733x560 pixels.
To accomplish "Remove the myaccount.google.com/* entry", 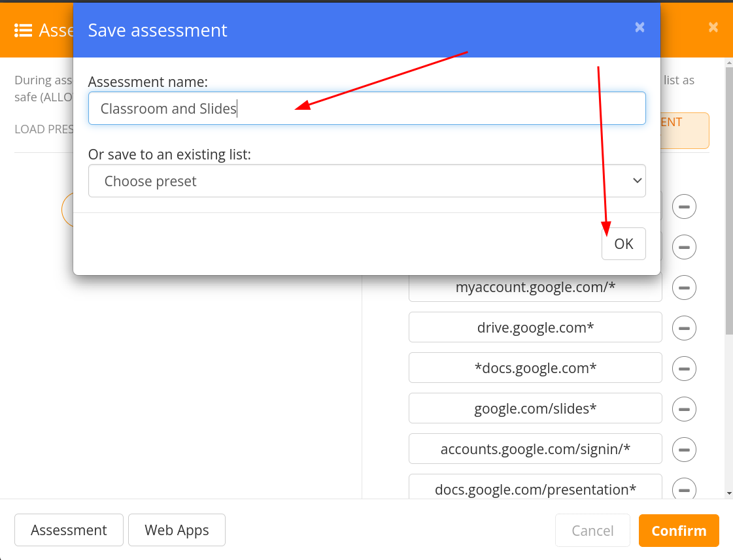I will [x=684, y=288].
